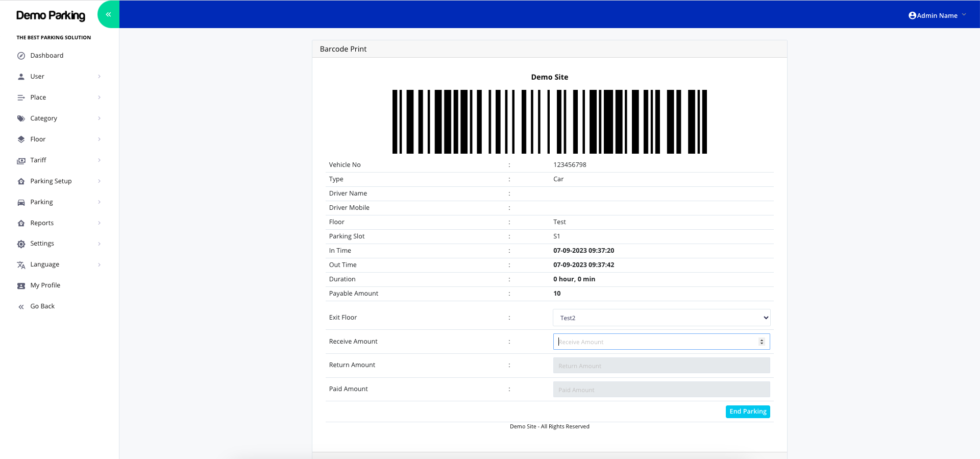Click the Language translate icon
Viewport: 980px width, 459px height.
click(x=21, y=265)
